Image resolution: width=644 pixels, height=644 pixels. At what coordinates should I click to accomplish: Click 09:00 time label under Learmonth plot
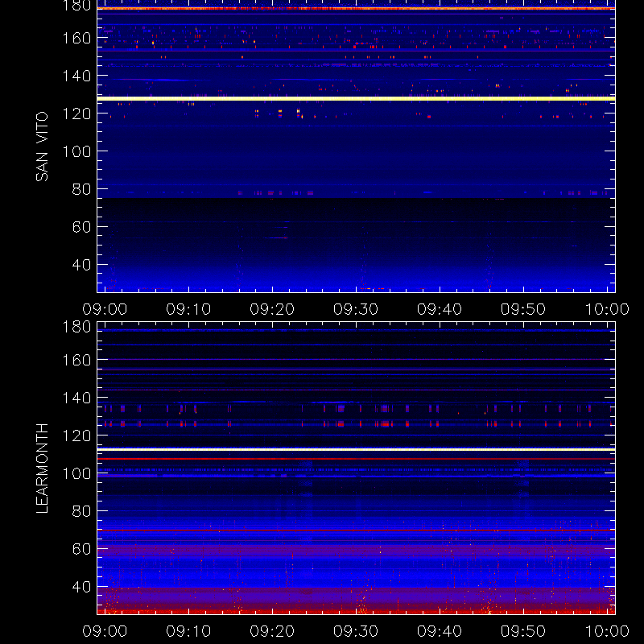(x=105, y=631)
